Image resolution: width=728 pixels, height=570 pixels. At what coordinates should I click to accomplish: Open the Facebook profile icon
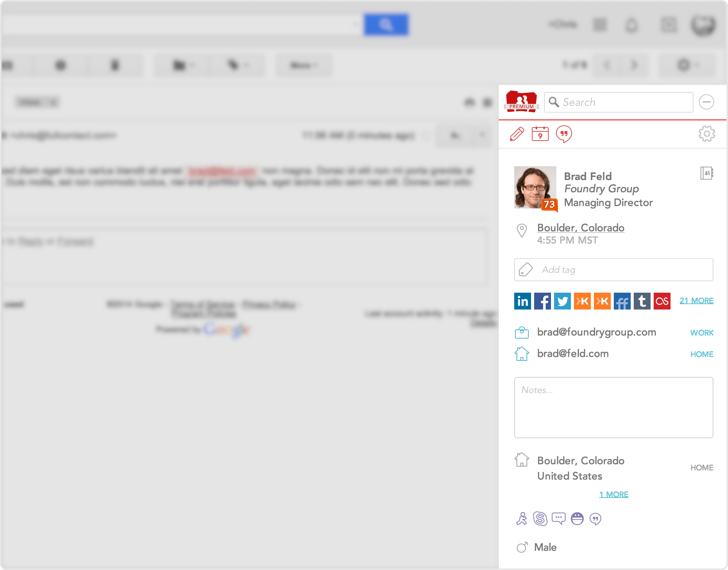click(542, 301)
